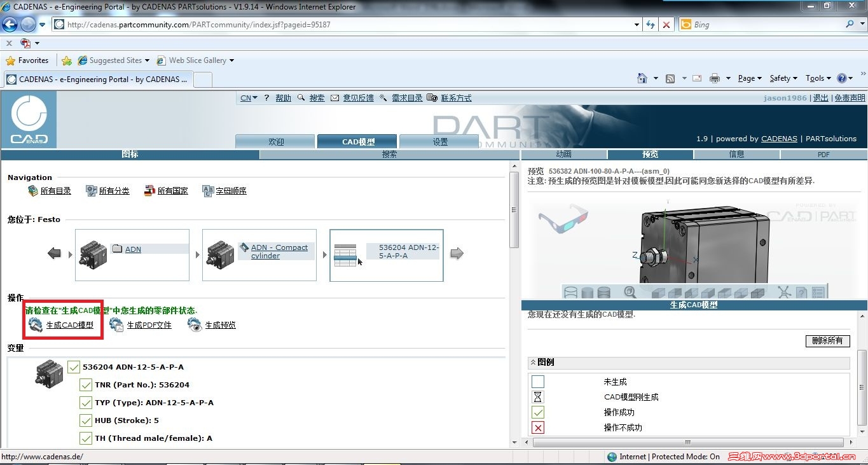868x465 pixels.
Task: Open the ADN - Compact cylinder link
Action: click(279, 251)
